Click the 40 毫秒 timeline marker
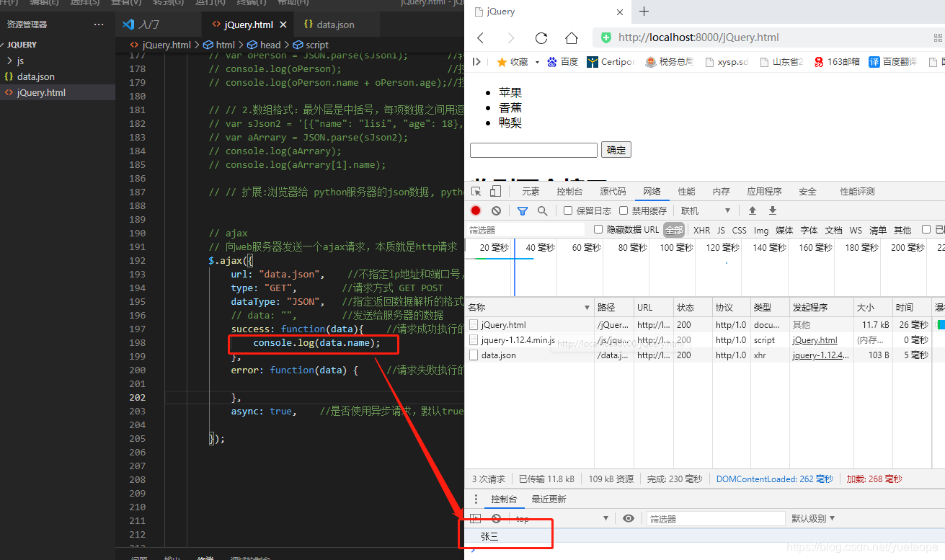 (x=541, y=247)
